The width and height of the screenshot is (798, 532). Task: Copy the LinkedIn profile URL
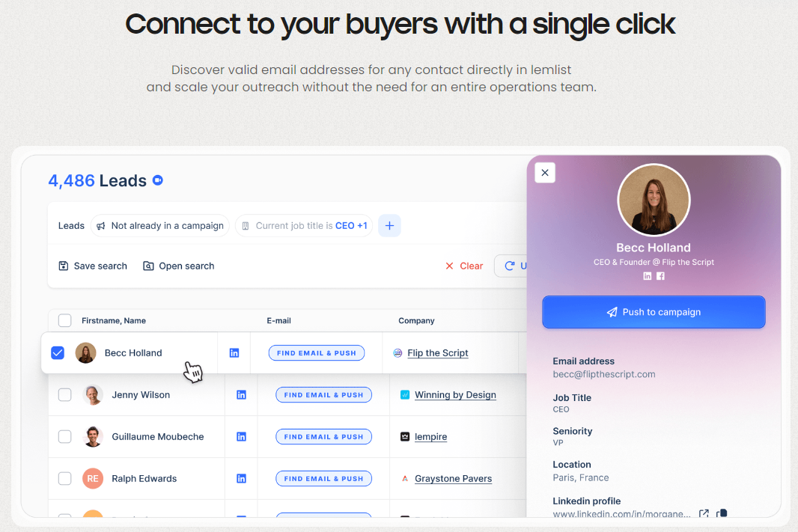click(722, 513)
